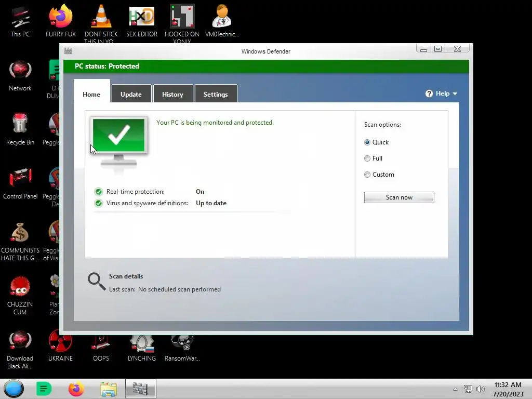Click the Help question mark icon
This screenshot has height=399, width=532.
click(x=429, y=94)
